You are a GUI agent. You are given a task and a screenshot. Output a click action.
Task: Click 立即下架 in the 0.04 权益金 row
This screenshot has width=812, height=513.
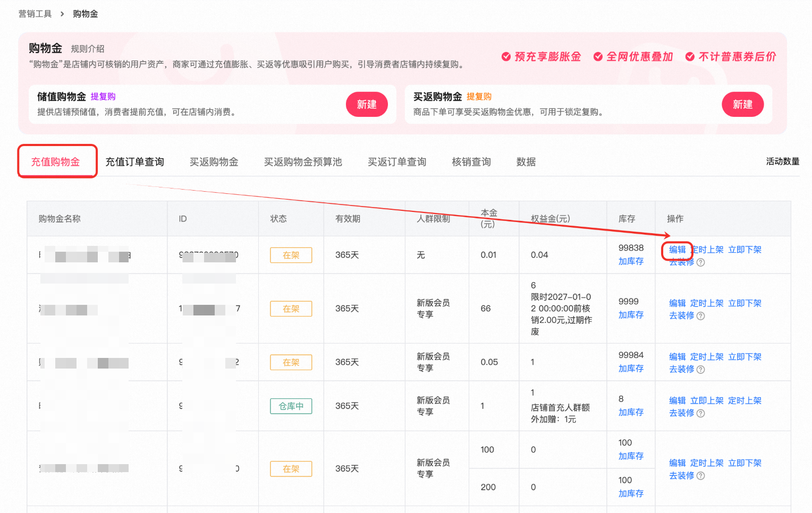click(x=745, y=250)
